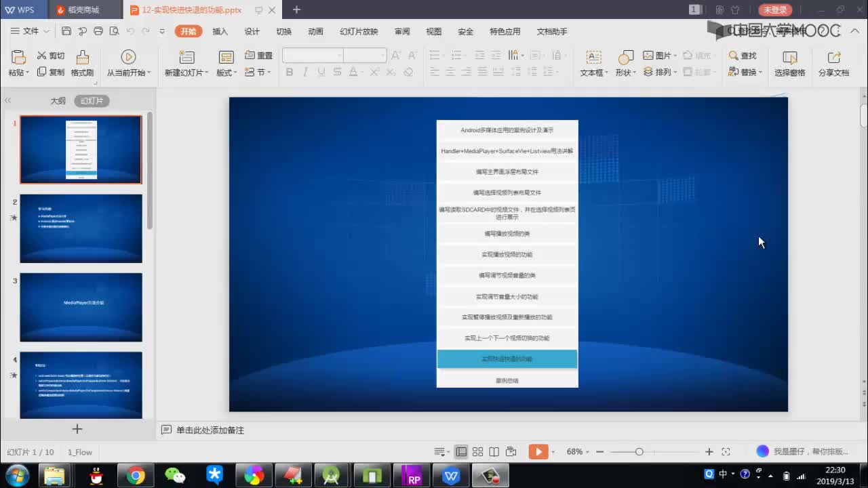
Task: Click the Cut (剪切) scissors button
Action: (51, 56)
